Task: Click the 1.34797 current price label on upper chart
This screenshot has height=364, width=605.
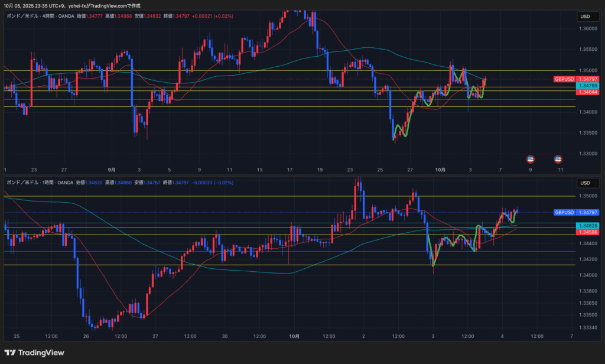Action: 588,79
